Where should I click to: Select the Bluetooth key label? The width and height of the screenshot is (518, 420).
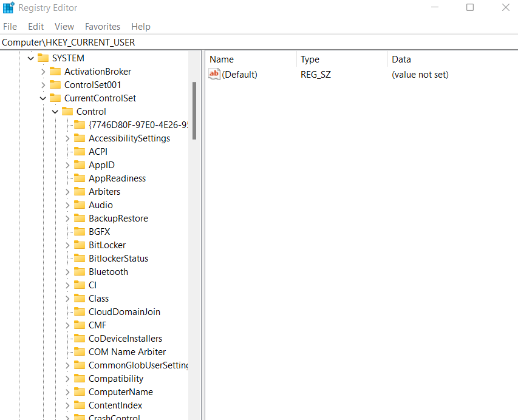tap(108, 272)
